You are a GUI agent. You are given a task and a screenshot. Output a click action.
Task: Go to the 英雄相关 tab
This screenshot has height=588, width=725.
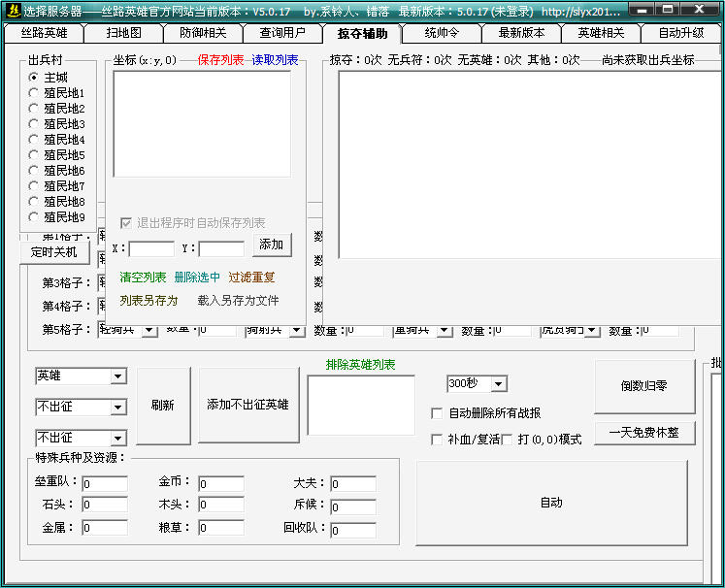[603, 32]
